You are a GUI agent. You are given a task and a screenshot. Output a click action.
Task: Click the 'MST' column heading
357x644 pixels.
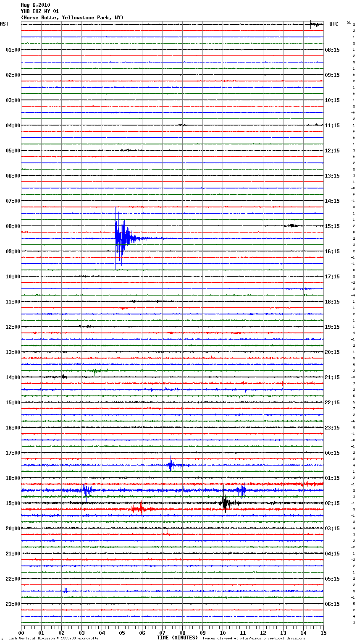pos(4,24)
